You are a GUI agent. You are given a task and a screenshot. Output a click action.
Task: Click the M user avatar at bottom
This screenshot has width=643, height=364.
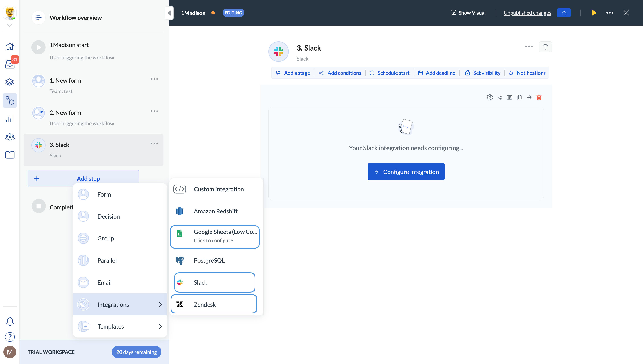[10, 352]
